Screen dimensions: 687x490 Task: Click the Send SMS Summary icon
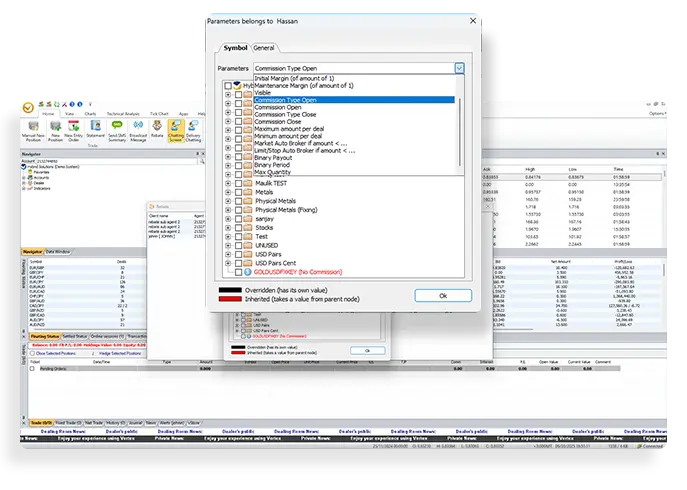117,131
